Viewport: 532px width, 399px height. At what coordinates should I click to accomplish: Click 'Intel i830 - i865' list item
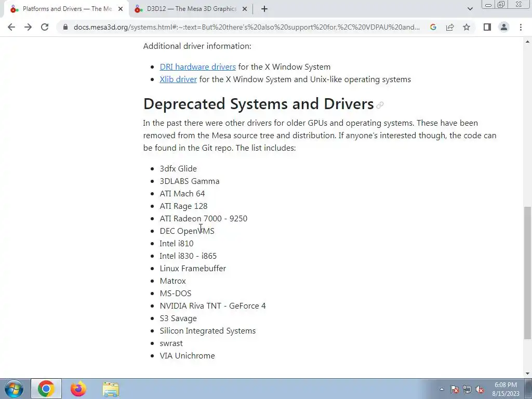coord(188,256)
